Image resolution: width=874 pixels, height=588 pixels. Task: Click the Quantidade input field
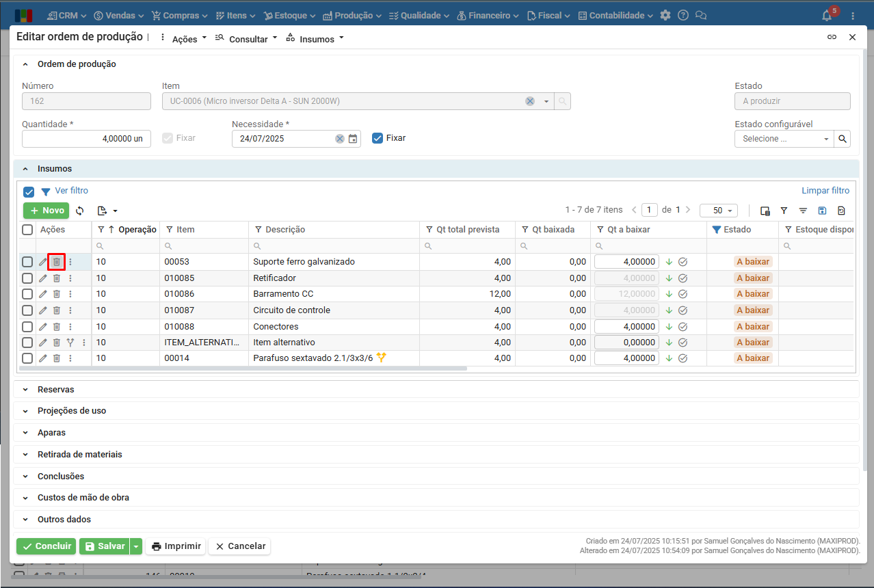[86, 139]
